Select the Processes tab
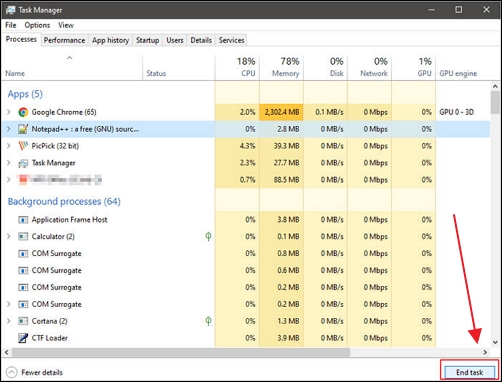502x382 pixels. (x=21, y=39)
